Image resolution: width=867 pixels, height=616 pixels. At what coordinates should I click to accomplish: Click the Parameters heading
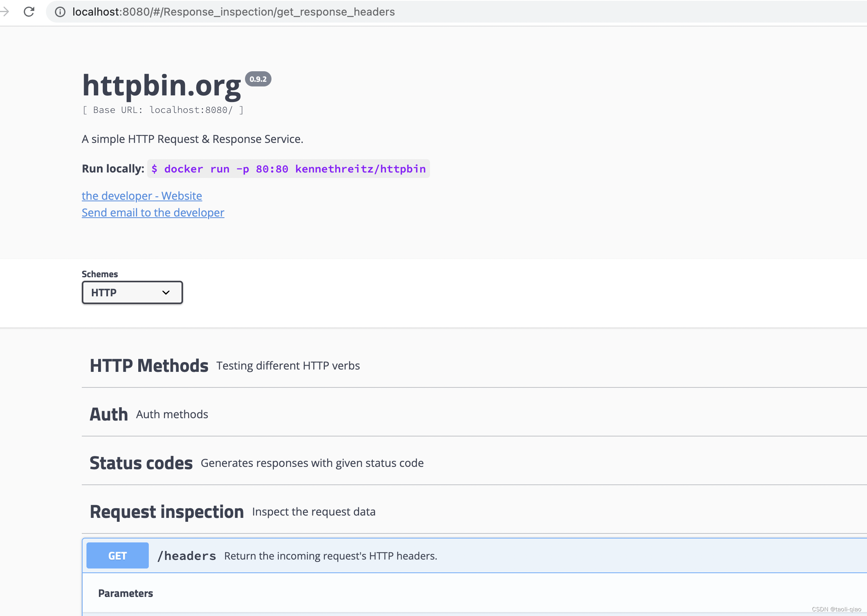[125, 593]
